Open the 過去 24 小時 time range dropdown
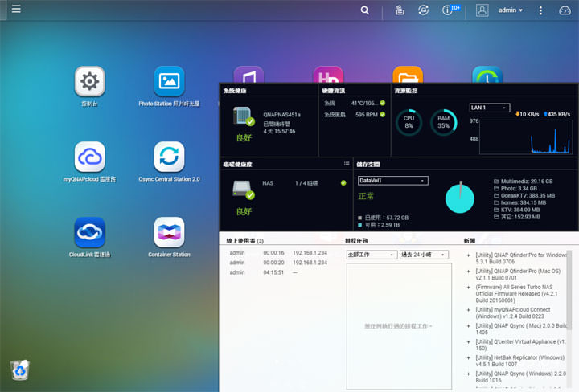The height and width of the screenshot is (392, 579). [x=423, y=255]
